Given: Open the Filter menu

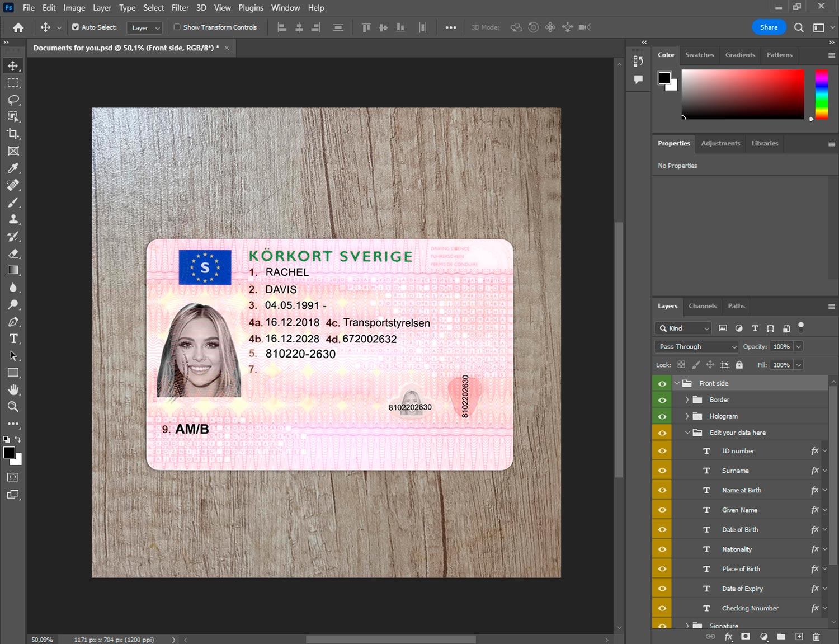Looking at the screenshot, I should (x=180, y=8).
